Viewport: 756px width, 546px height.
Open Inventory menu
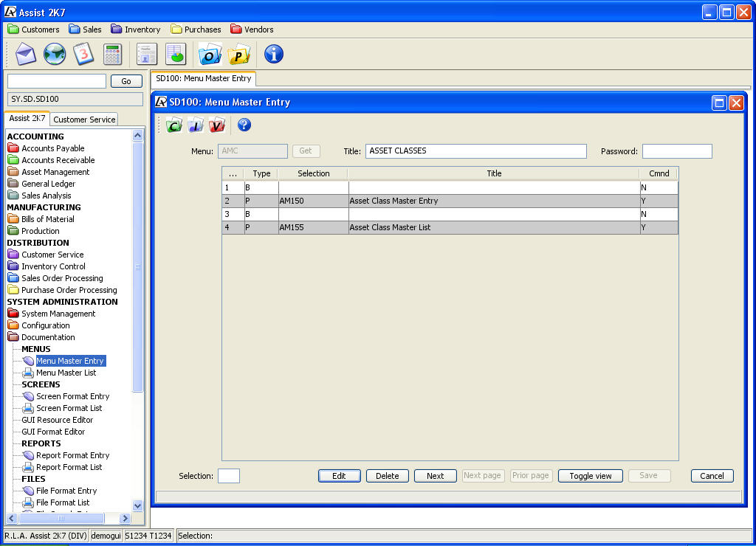pyautogui.click(x=136, y=30)
